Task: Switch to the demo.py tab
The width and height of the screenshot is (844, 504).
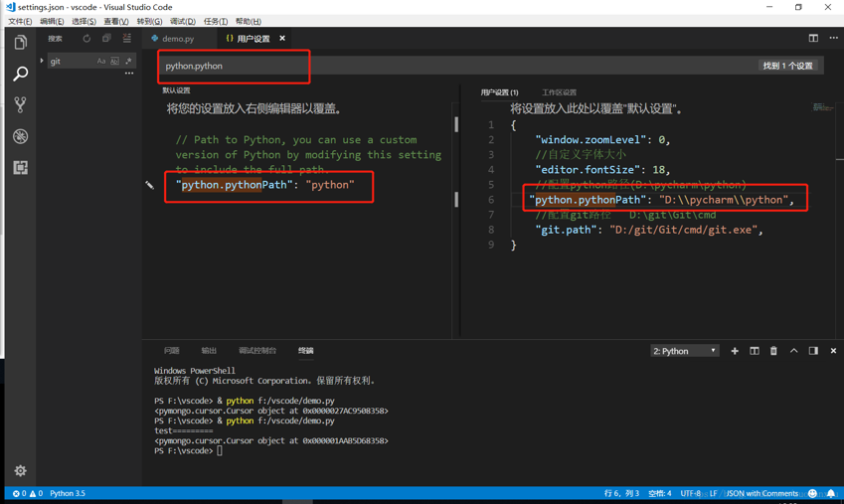Action: [x=178, y=39]
